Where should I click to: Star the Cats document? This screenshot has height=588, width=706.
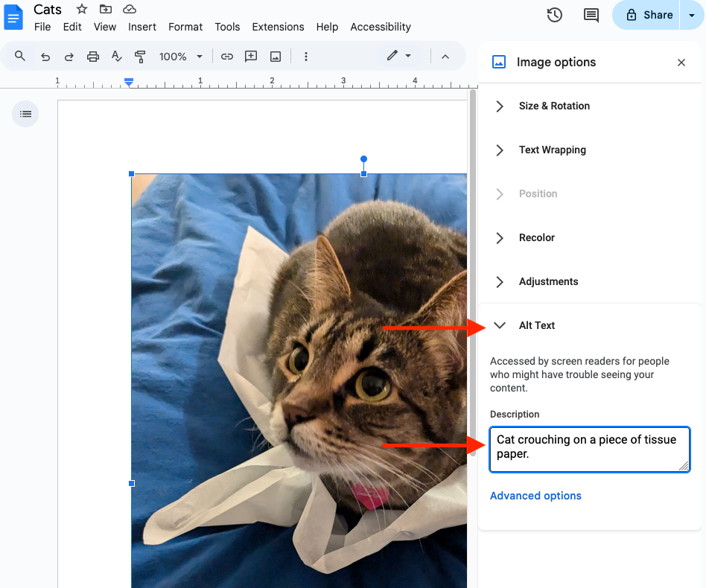[x=82, y=9]
